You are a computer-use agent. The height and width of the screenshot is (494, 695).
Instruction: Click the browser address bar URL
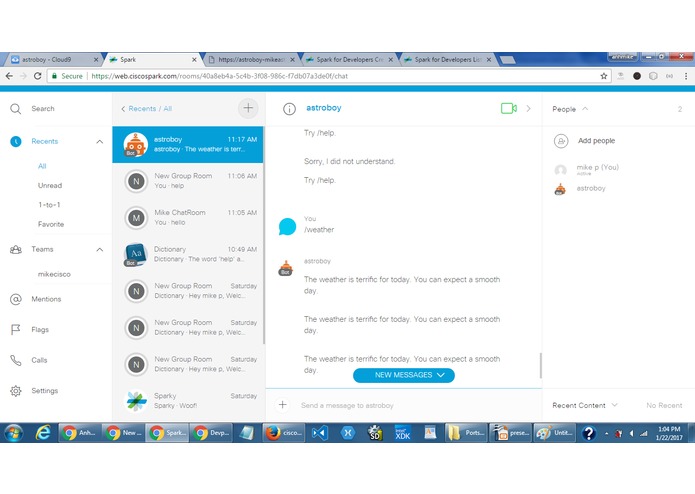coord(219,76)
